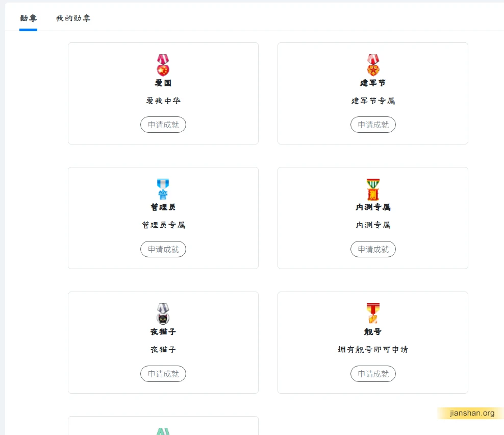Screen dimensions: 504x435
Task: Open the 我的勋章 tab
Action: pyautogui.click(x=73, y=18)
